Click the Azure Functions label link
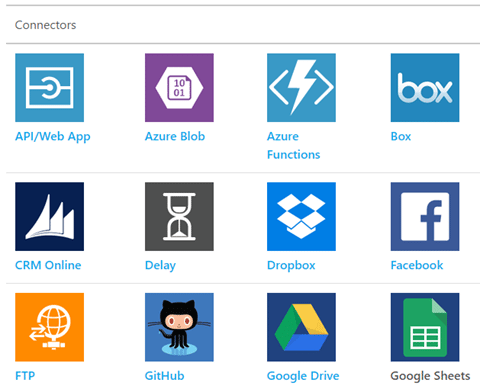 click(293, 145)
